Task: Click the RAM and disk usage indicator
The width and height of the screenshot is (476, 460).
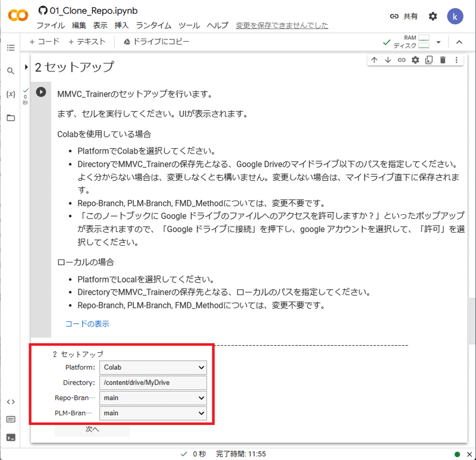Action: click(x=411, y=42)
